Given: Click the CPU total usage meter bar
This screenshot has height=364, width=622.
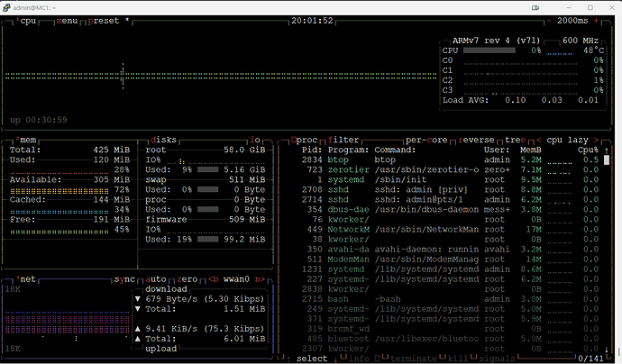Looking at the screenshot, I should coord(489,50).
